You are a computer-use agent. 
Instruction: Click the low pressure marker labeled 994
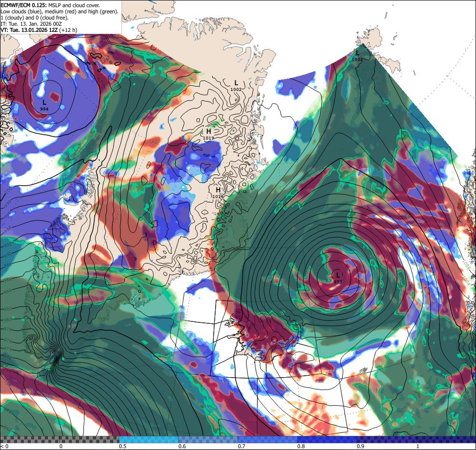click(44, 104)
